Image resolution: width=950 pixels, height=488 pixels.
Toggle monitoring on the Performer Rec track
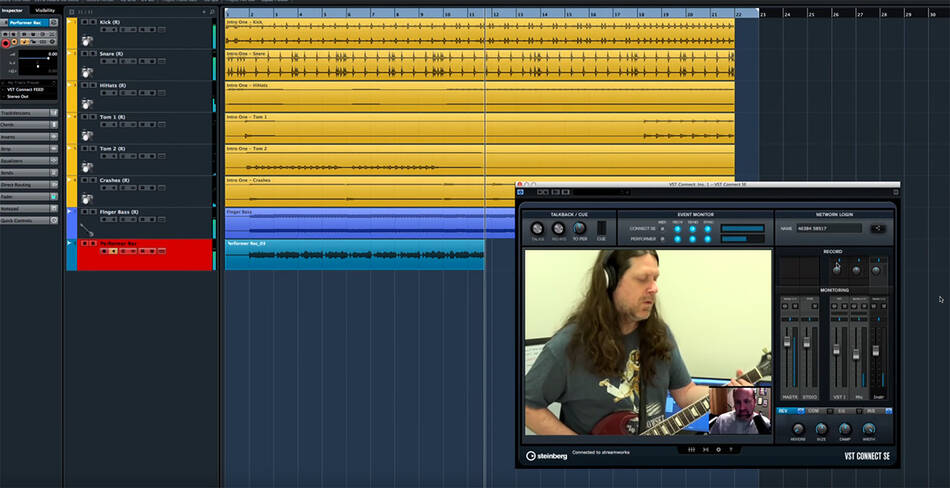point(114,250)
